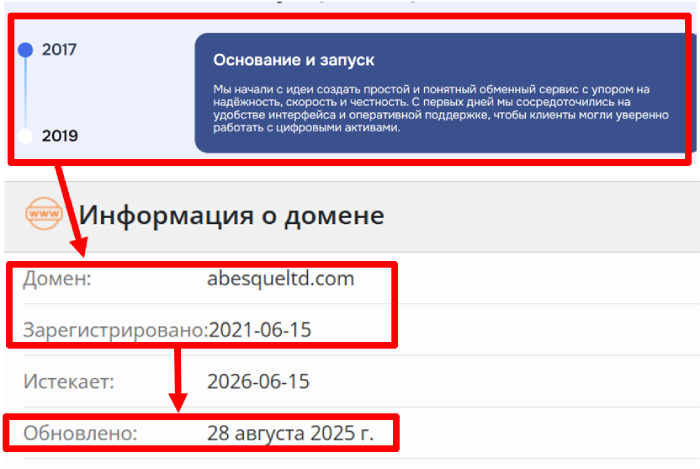Select the 2017 timeline marker dot
Viewport: 700px width, 469px height.
(x=25, y=50)
